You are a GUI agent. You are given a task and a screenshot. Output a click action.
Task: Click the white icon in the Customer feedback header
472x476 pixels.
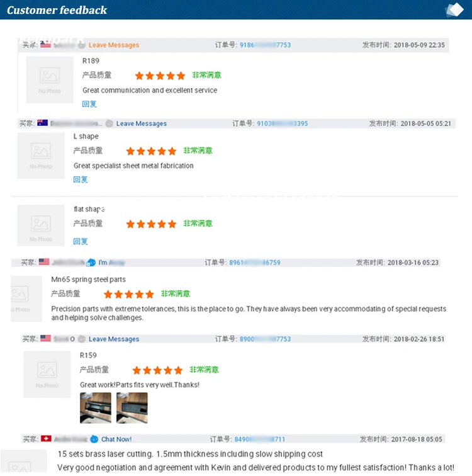coord(454,10)
